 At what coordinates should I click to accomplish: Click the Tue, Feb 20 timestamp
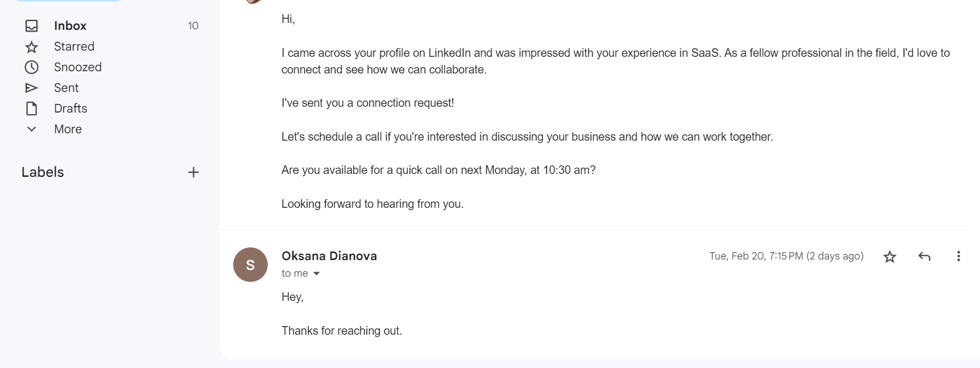pos(786,256)
